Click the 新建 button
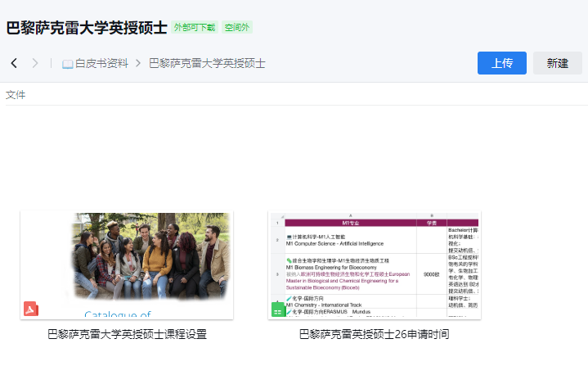This screenshot has width=588, height=366. (x=558, y=63)
